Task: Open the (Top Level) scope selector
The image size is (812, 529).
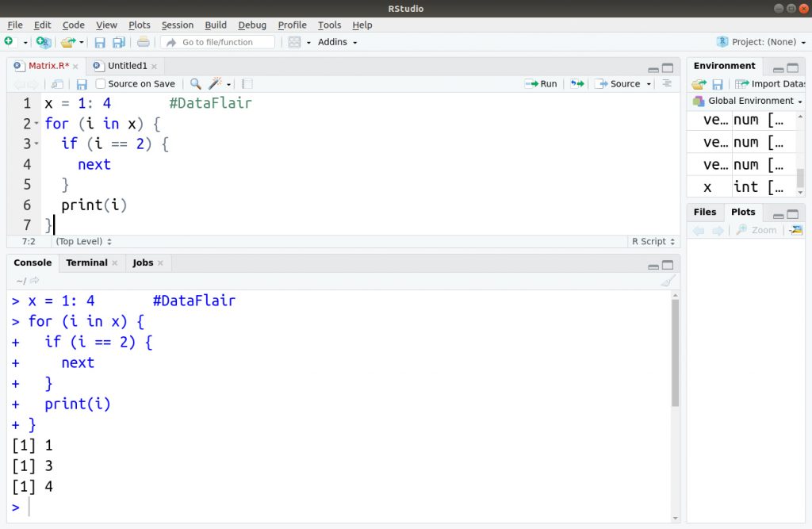Action: tap(83, 241)
